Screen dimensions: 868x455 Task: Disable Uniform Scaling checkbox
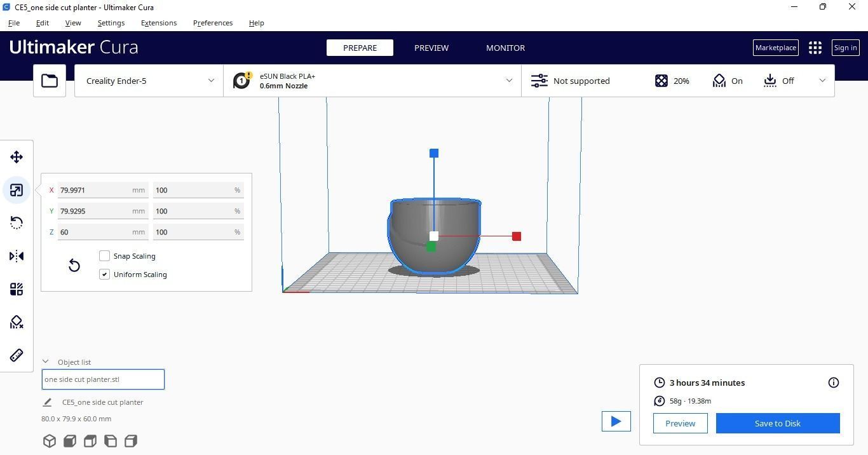[105, 275]
